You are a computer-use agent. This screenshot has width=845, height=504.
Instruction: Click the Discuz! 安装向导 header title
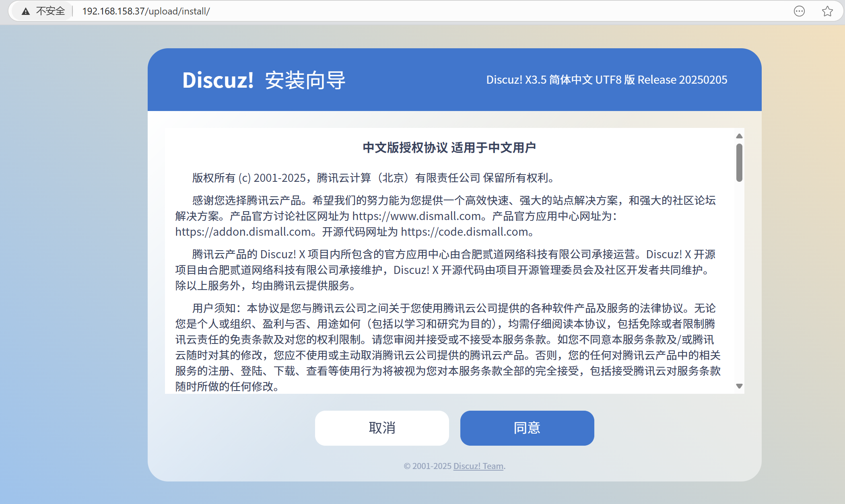click(x=264, y=80)
